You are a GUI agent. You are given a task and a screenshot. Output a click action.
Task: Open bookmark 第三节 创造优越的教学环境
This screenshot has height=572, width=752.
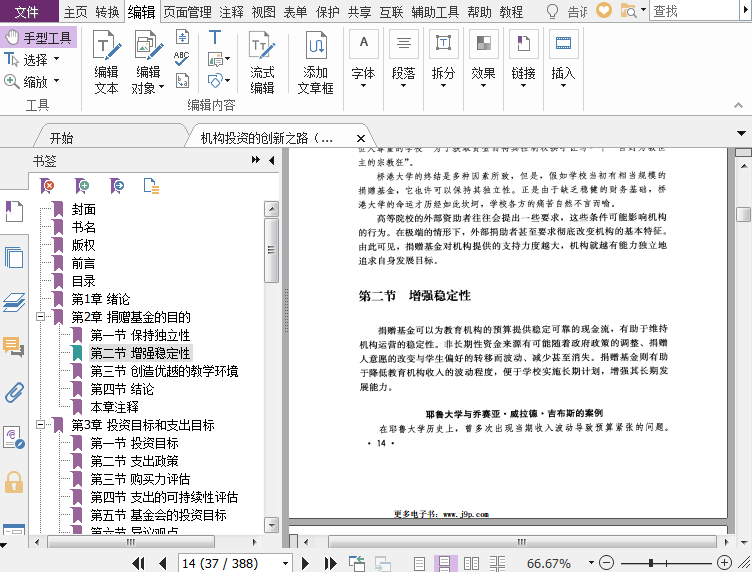point(164,371)
